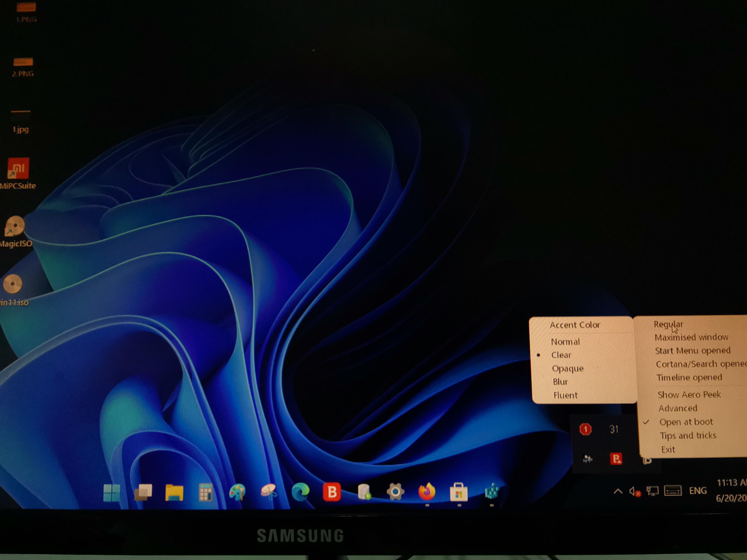Click Exit in the tray menu
747x560 pixels.
pos(668,450)
